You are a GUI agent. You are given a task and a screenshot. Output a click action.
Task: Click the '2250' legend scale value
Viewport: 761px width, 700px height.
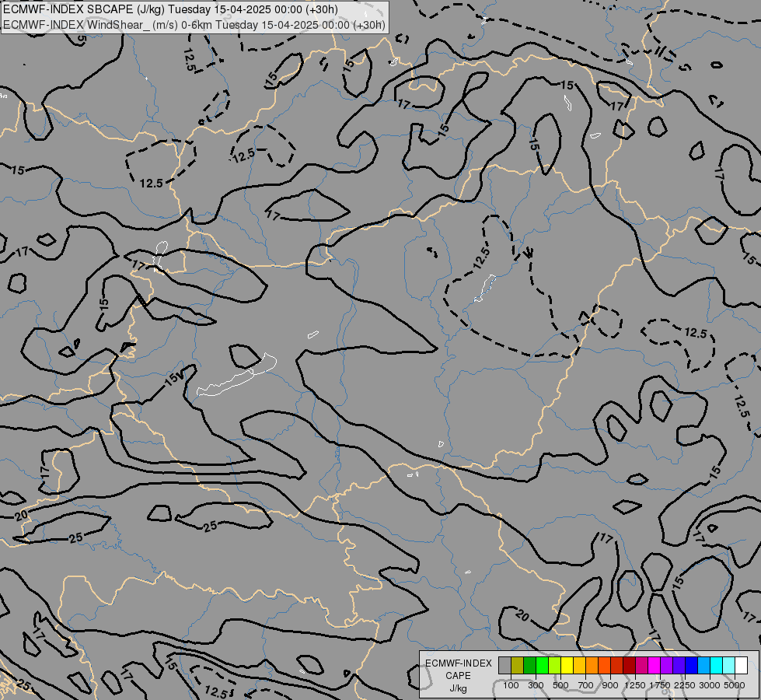685,685
